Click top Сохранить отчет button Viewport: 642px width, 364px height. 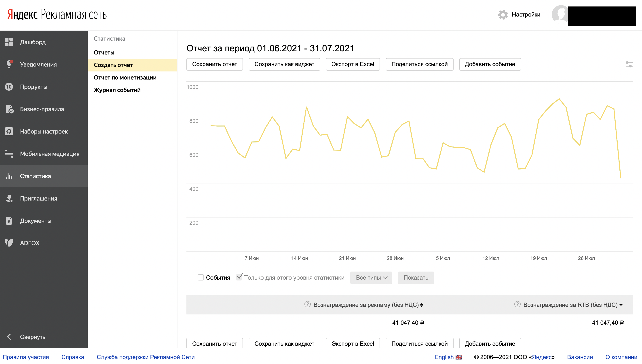pyautogui.click(x=214, y=64)
